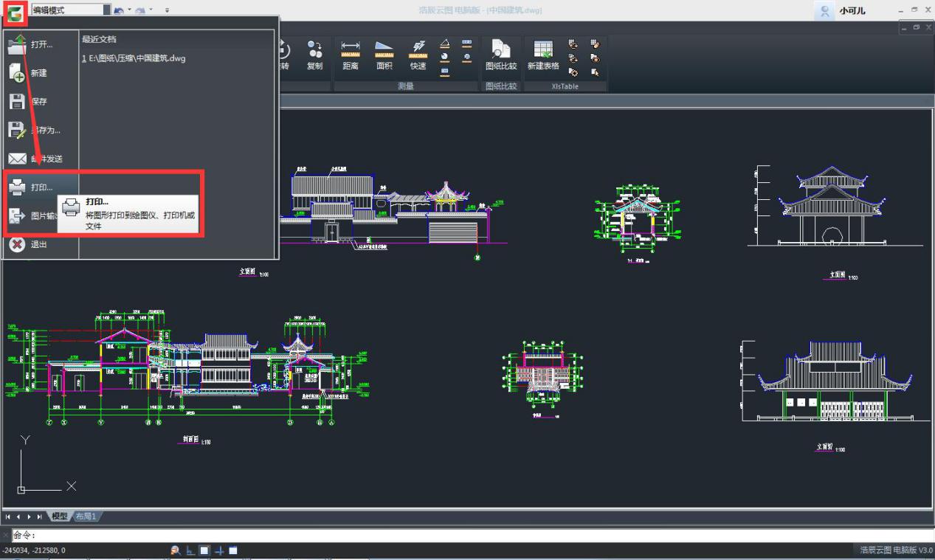This screenshot has height=560, width=935.
Task: Click the user avatar icon
Action: pyautogui.click(x=827, y=11)
